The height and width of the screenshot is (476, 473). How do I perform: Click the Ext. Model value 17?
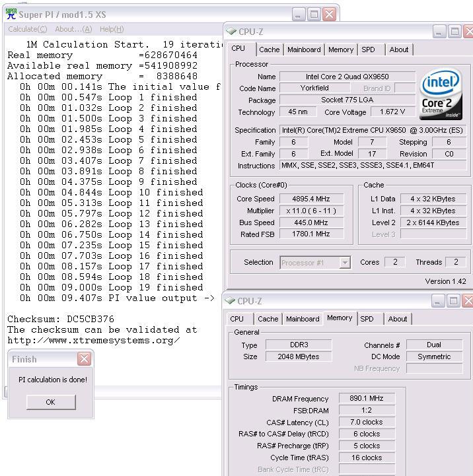[x=372, y=154]
